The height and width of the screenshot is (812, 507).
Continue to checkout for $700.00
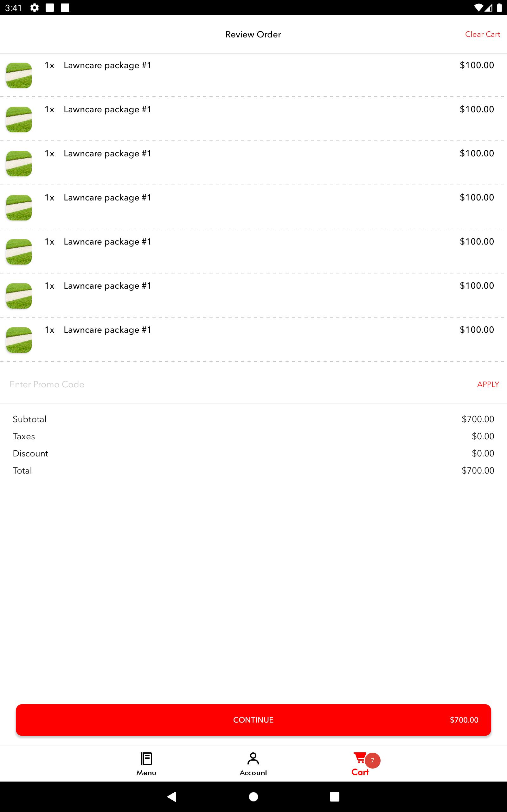(x=253, y=720)
